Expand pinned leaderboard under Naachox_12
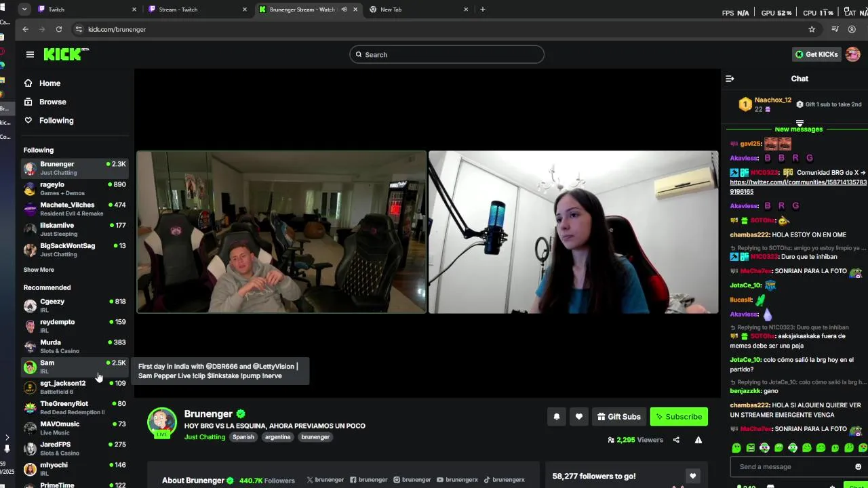 [x=800, y=123]
